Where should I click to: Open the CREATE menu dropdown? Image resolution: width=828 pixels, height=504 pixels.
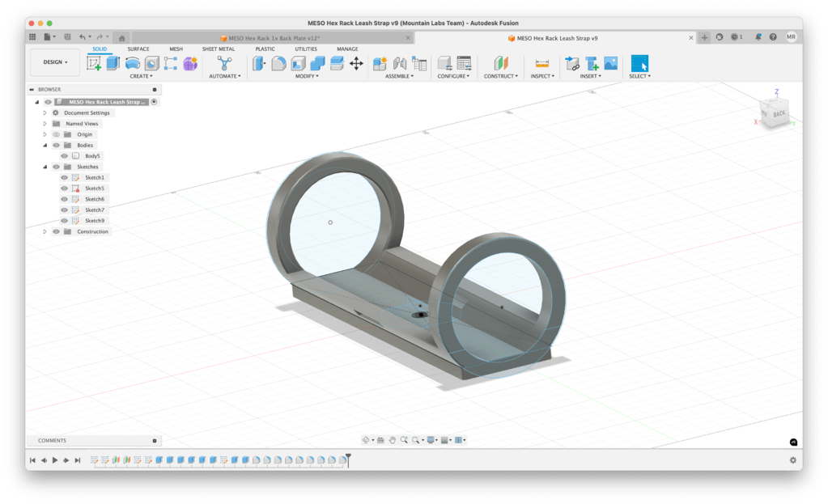coord(141,76)
